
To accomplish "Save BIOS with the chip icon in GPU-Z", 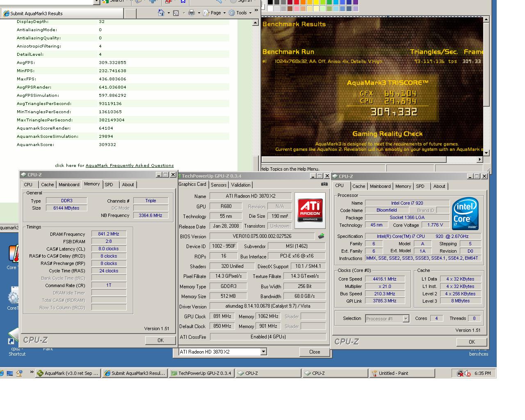I will [321, 236].
